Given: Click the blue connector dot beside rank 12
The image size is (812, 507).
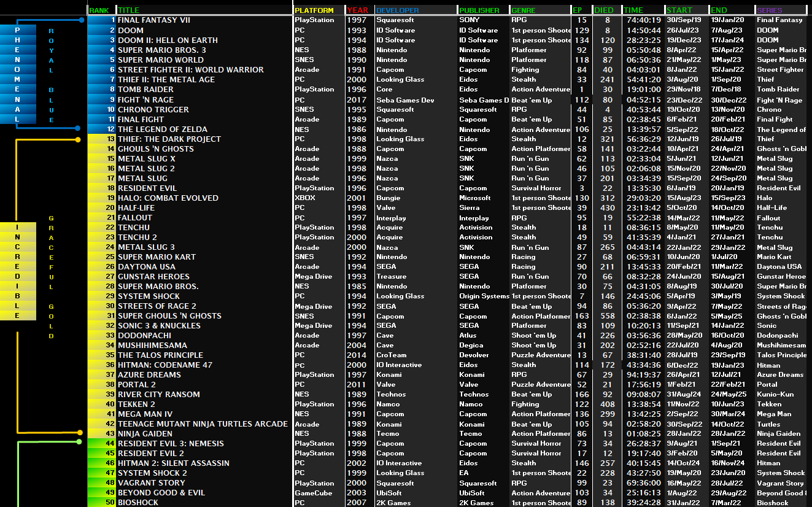Looking at the screenshot, I should 77,128.
